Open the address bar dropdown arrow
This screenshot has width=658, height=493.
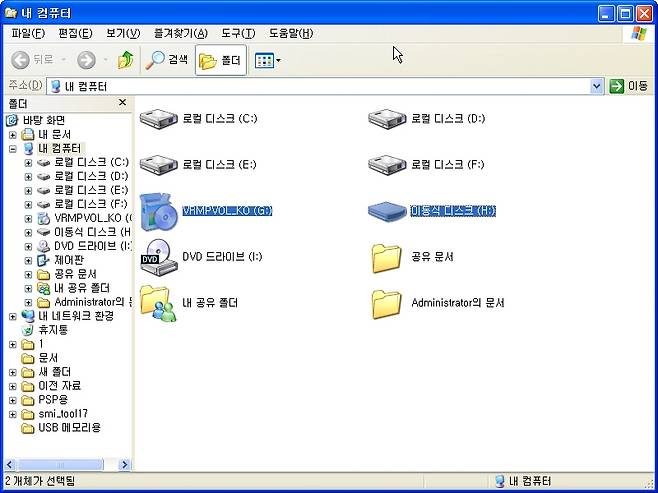(x=597, y=86)
